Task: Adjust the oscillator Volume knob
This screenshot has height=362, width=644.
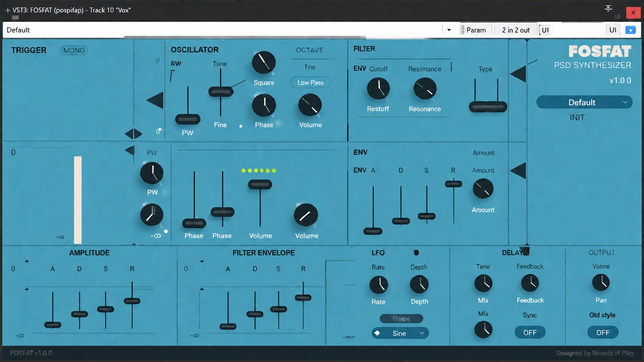Action: coord(310,105)
